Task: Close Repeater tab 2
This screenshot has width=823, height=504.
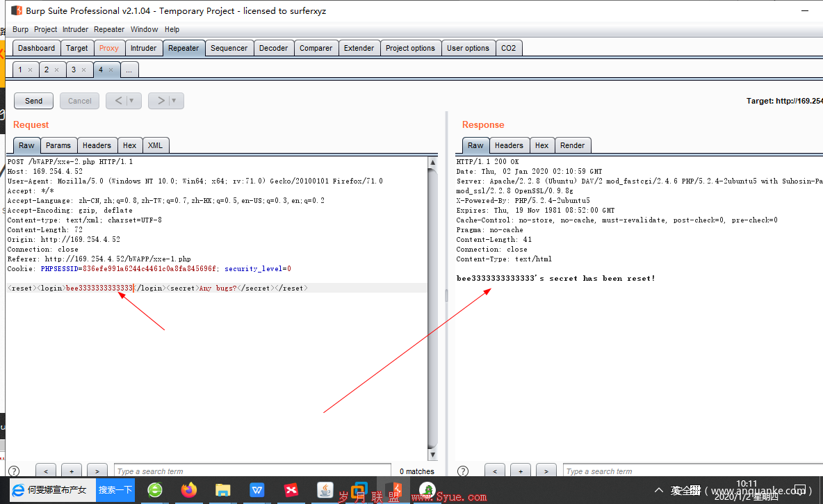Action: pos(57,70)
